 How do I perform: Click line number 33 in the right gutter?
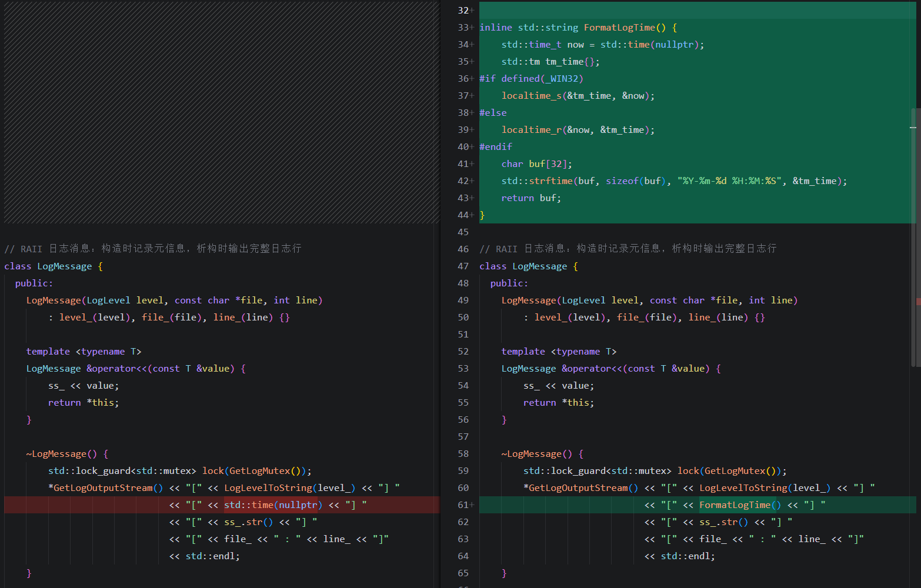(463, 28)
